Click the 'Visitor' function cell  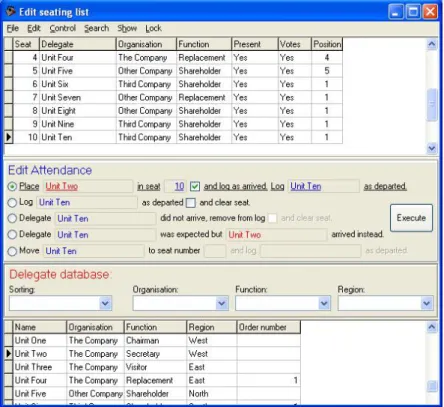pos(155,367)
